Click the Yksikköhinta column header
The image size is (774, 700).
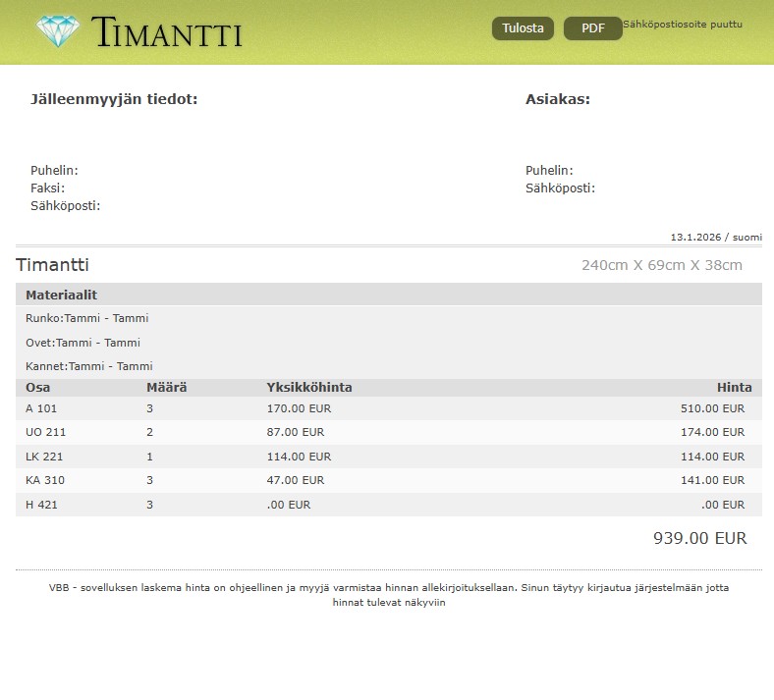308,388
